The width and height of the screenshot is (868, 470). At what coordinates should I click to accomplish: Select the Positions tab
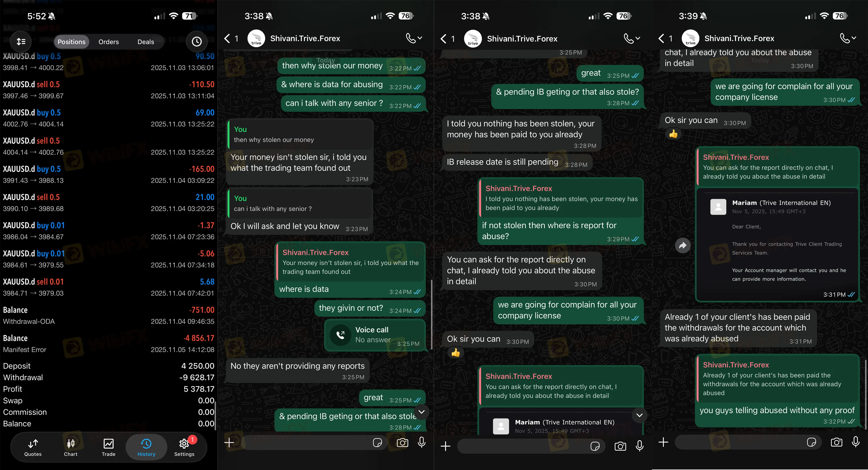[x=71, y=42]
